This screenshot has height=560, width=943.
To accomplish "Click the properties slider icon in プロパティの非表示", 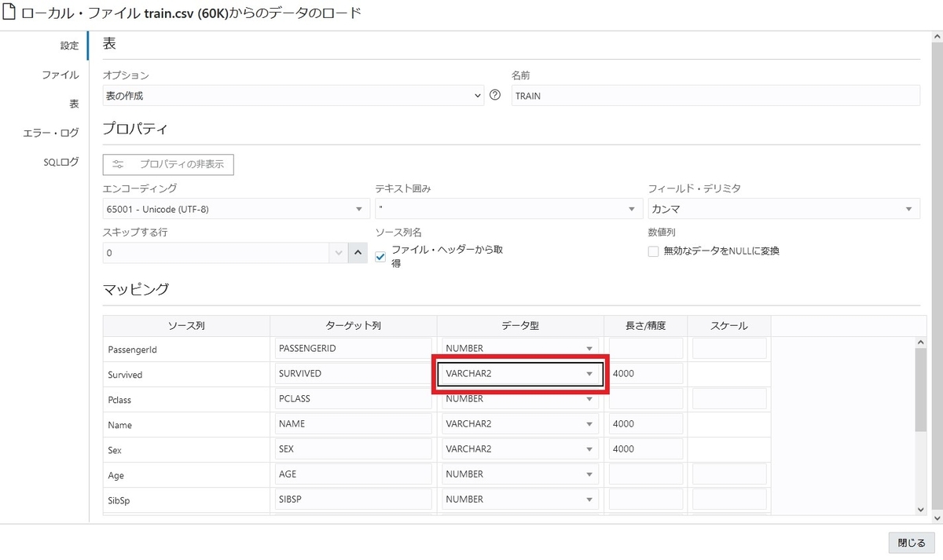I will tap(119, 164).
